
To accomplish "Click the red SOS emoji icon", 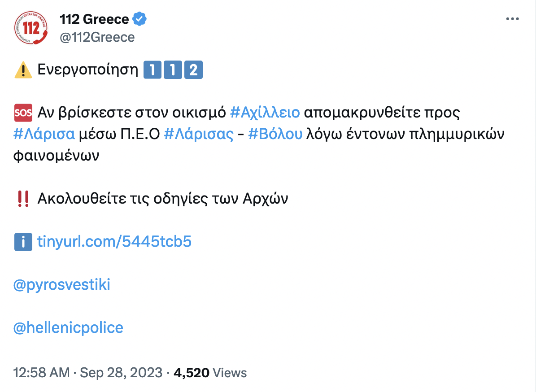I will point(23,112).
